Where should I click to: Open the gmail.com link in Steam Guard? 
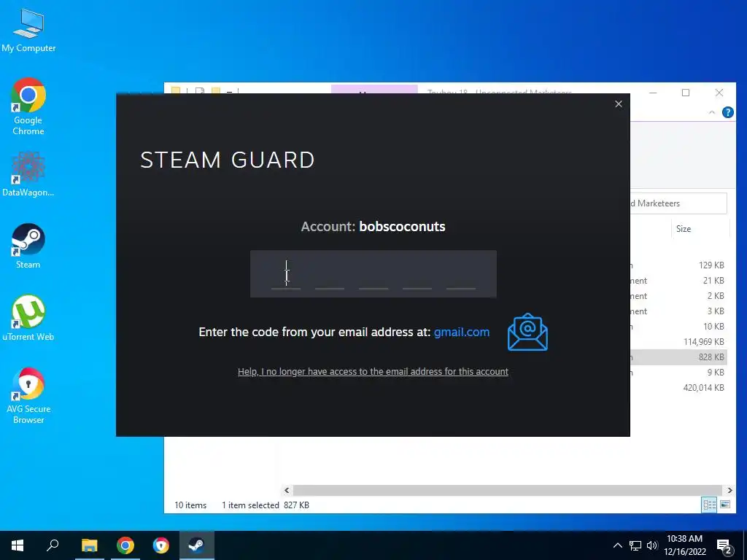[x=462, y=332]
